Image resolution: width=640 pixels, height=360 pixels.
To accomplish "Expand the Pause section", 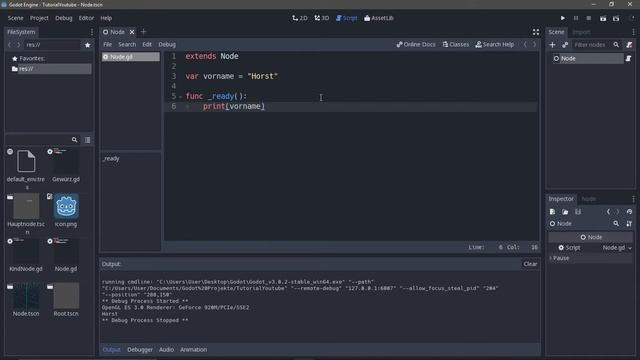I will coord(591,258).
